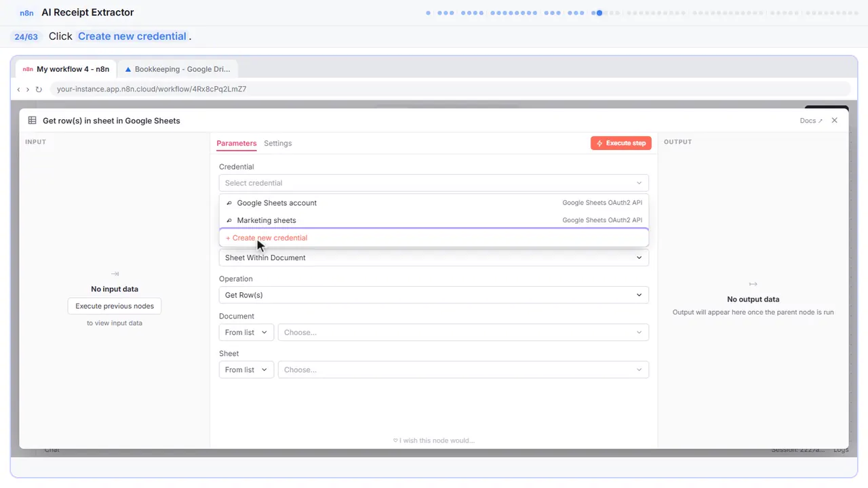Click the 24/63 step counter badge

pyautogui.click(x=26, y=37)
